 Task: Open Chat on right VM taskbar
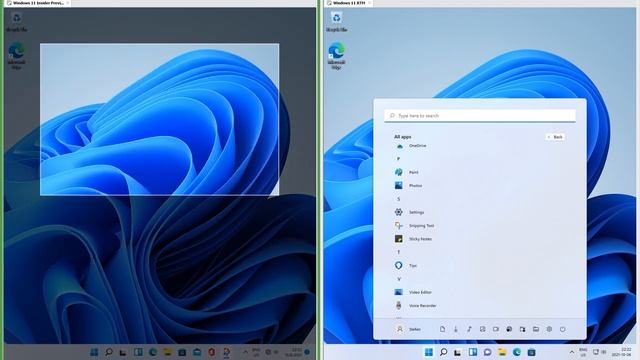click(487, 352)
